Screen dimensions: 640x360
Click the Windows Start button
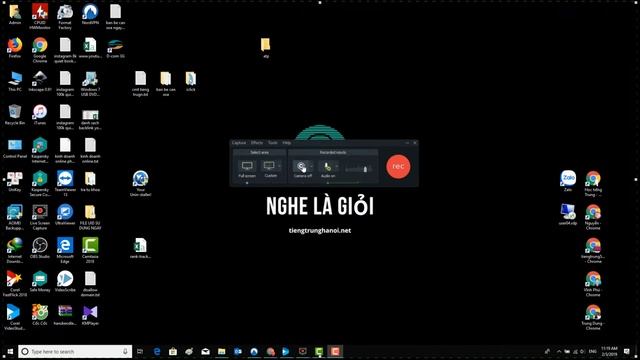click(9, 351)
